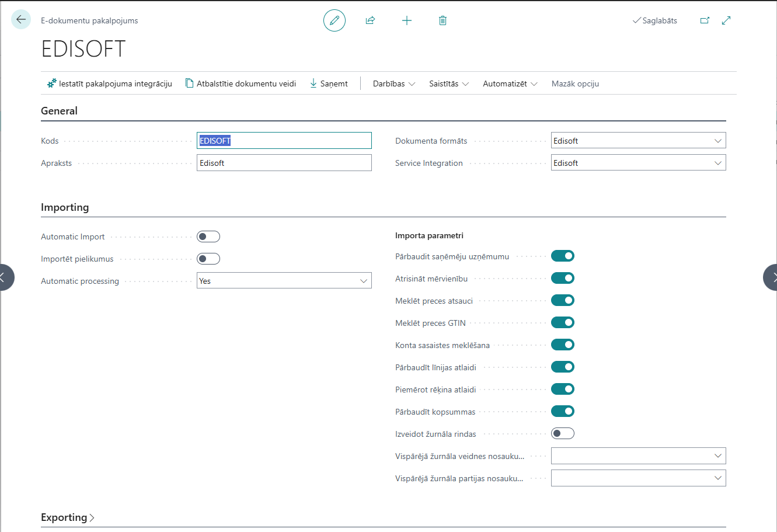Toggle Automatic Import switch
This screenshot has height=532, width=777.
click(x=208, y=237)
